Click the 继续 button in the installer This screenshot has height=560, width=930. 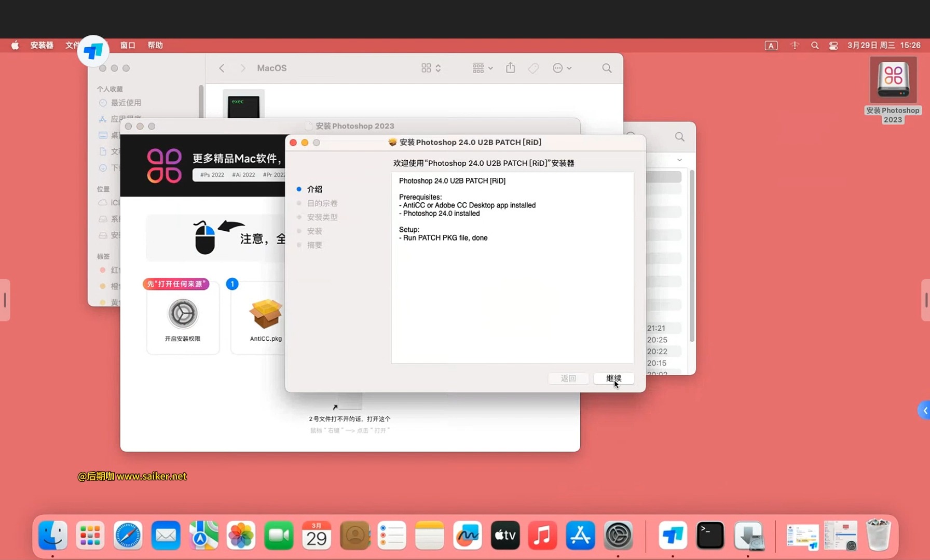[613, 379]
